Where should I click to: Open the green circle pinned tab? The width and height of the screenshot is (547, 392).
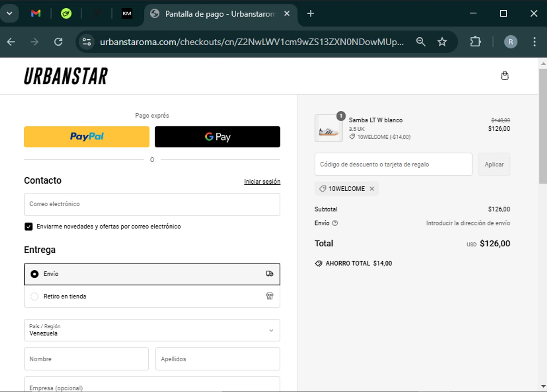coord(66,13)
